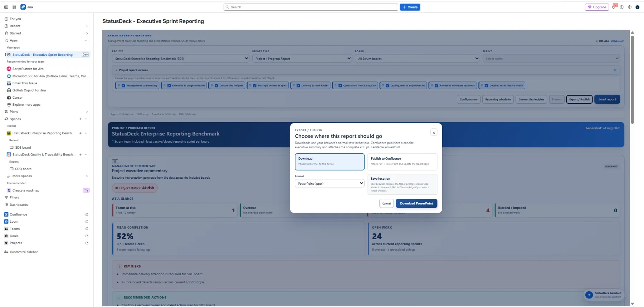This screenshot has width=644, height=307.
Task: Expand the Recent menu chevron
Action: point(87,26)
